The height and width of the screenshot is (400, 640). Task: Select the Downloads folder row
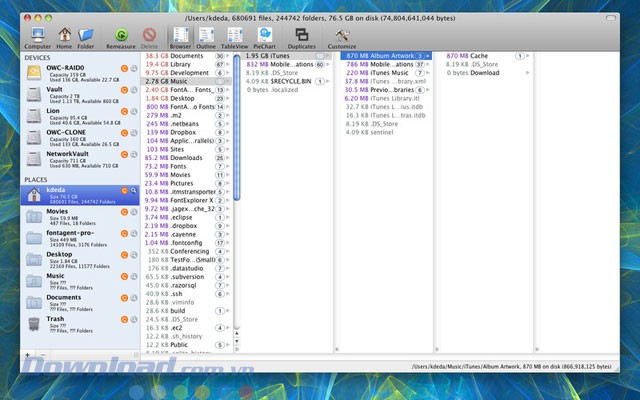point(186,157)
